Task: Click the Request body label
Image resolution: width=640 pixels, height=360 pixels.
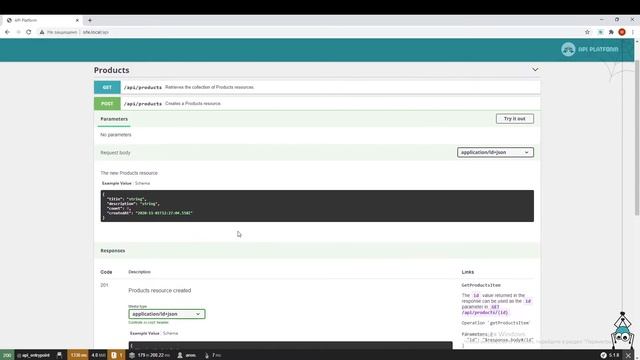Action: click(x=116, y=153)
